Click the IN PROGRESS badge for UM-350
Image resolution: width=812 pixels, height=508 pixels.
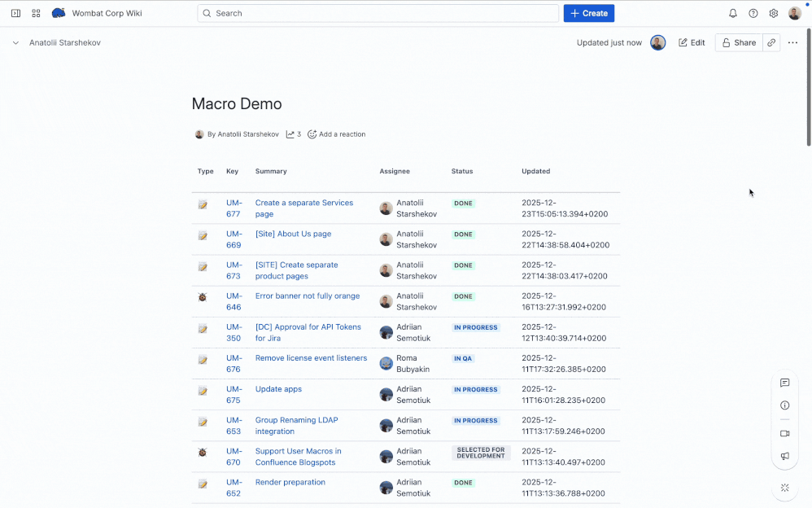pos(475,327)
